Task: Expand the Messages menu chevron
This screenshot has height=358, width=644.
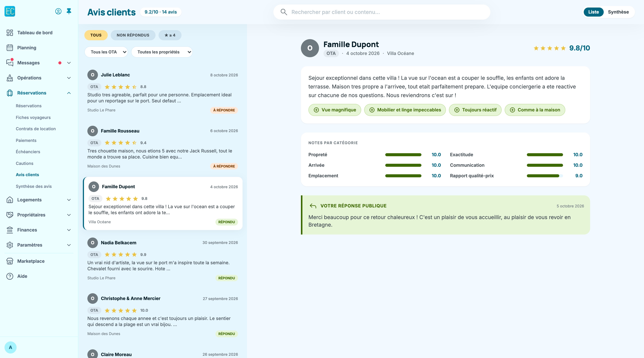Action: (69, 63)
